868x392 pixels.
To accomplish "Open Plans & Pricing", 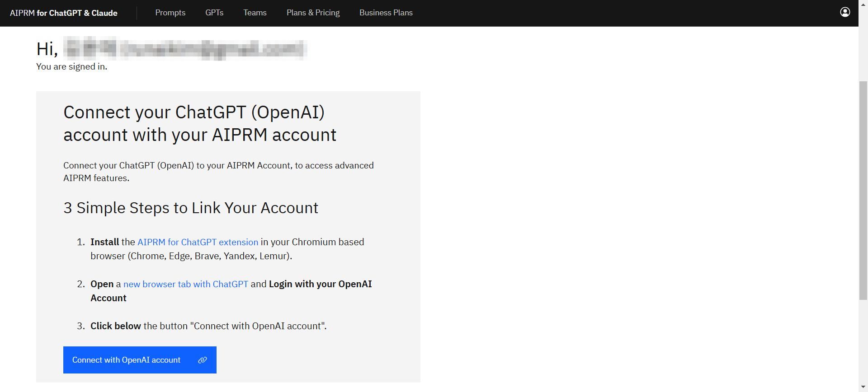I will click(313, 13).
